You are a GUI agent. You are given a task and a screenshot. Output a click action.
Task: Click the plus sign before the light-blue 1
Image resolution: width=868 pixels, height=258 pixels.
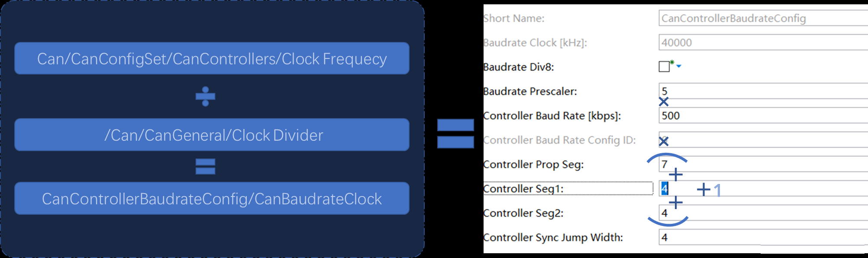(703, 190)
